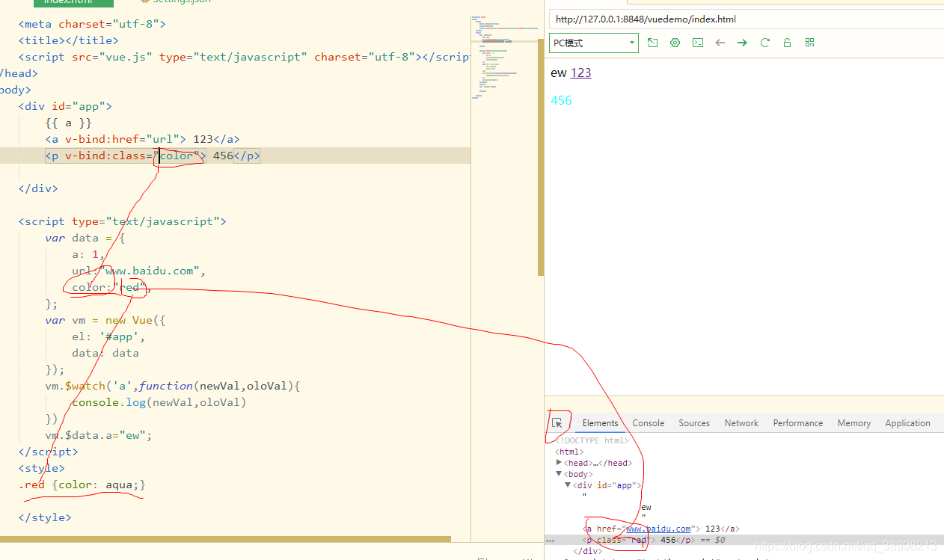The height and width of the screenshot is (560, 944).
Task: Click the lock icon in the toolbar
Action: click(x=787, y=43)
